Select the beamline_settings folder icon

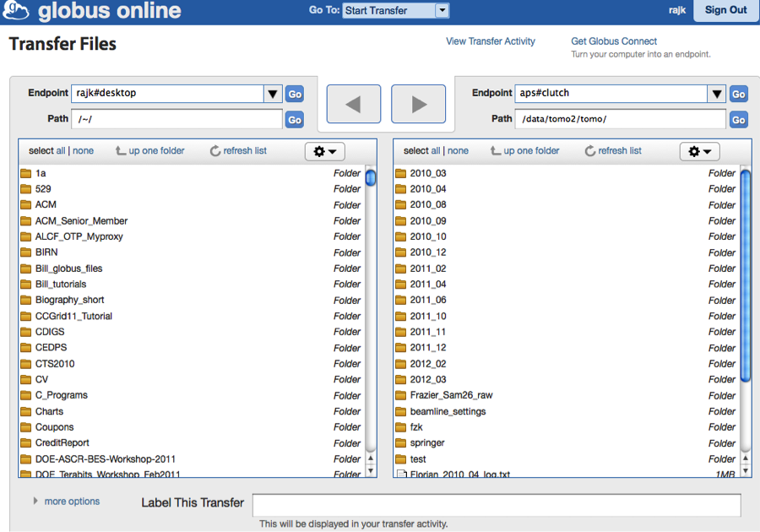pyautogui.click(x=401, y=411)
